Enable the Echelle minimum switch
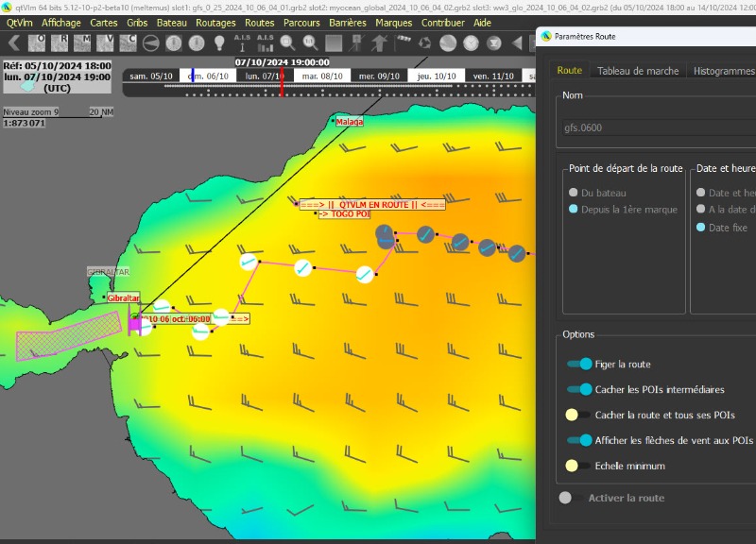 pyautogui.click(x=577, y=466)
